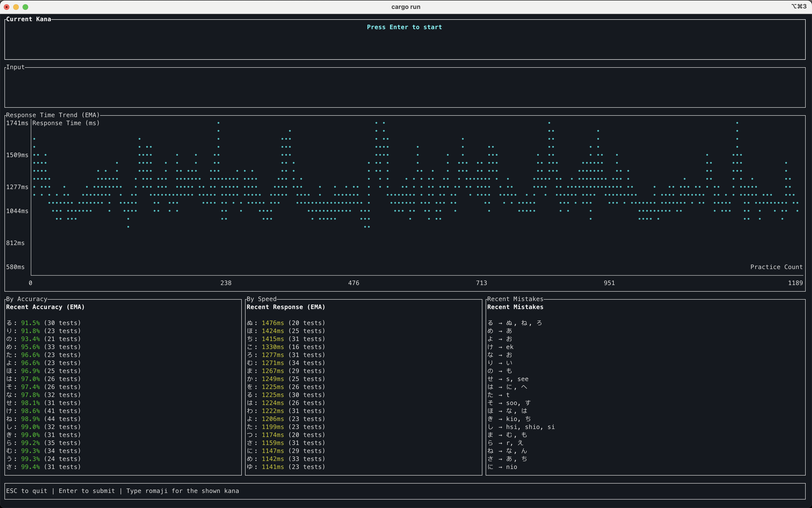The width and height of the screenshot is (812, 508).
Task: Select the る 91.5% accuracy row
Action: pyautogui.click(x=44, y=323)
